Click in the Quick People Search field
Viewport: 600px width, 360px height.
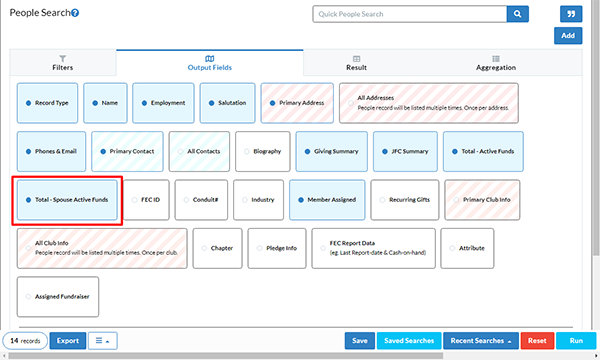(409, 14)
